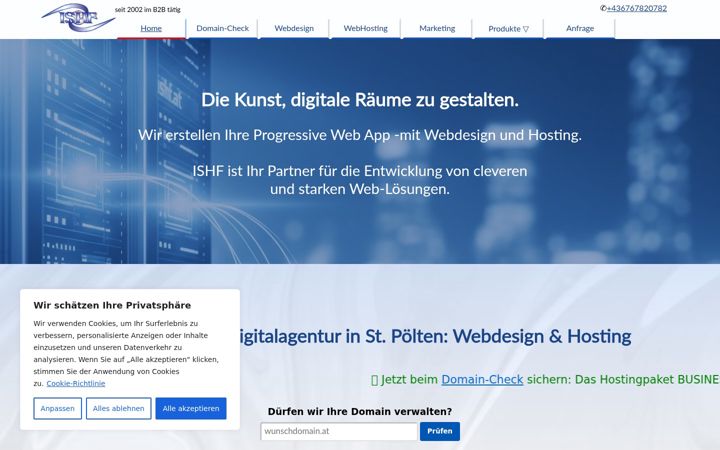The width and height of the screenshot is (720, 450).
Task: Click 'seit 2002 im B2B tätig' text
Action: (147, 10)
